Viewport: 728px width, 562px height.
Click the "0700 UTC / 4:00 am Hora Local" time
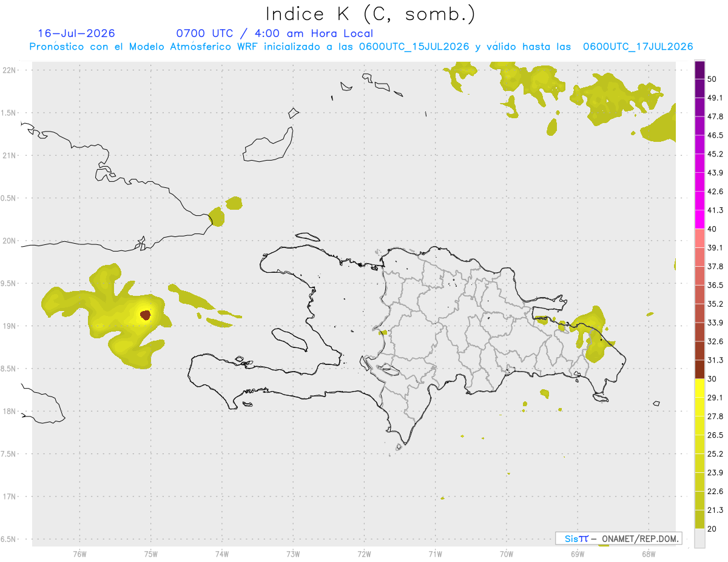(x=275, y=33)
